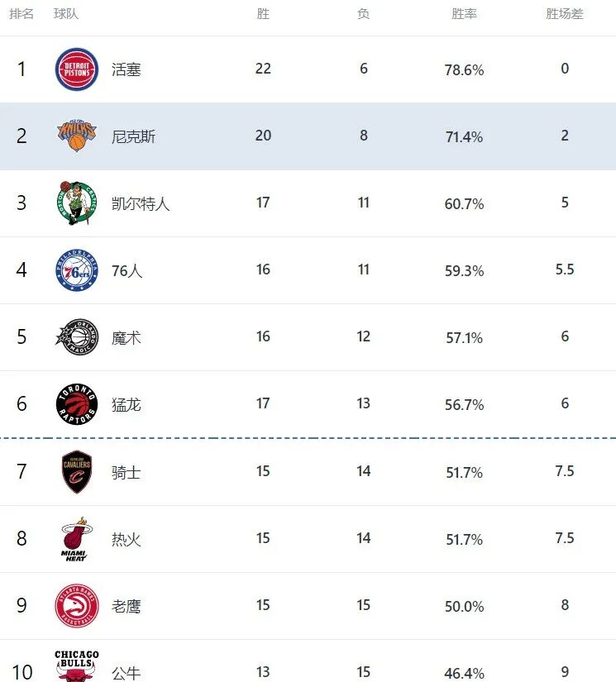Viewport: 616px width, 682px height.
Task: Click the 胜场差 column header
Action: coord(565,15)
